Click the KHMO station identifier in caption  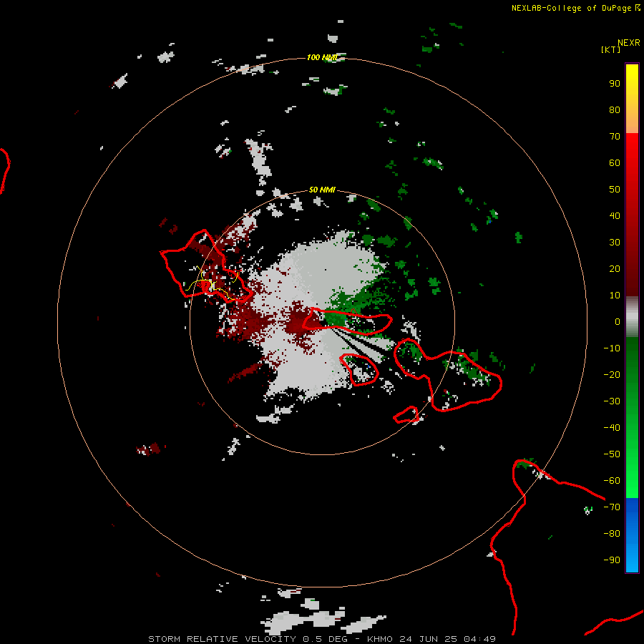pyautogui.click(x=380, y=639)
